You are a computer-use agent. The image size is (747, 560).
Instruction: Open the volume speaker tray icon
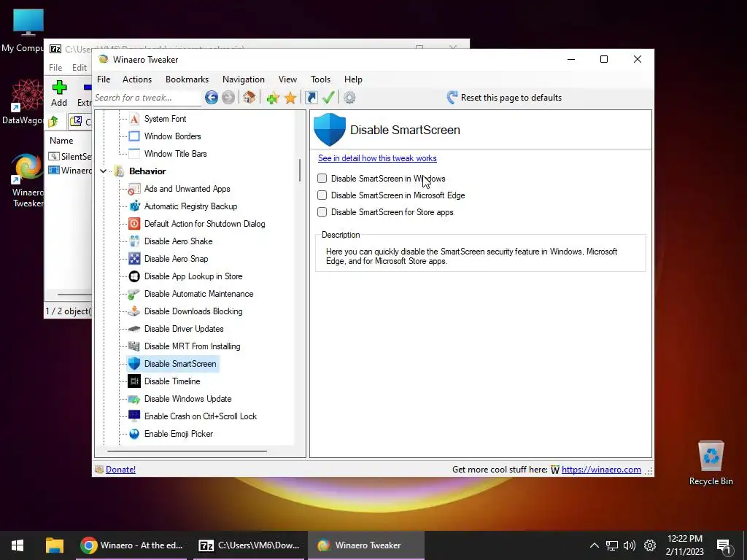630,545
